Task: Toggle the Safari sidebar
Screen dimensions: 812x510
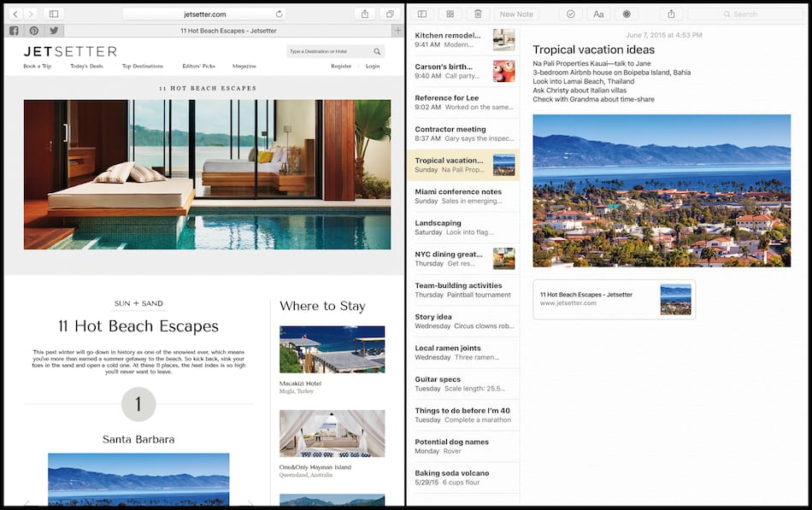Action: [x=53, y=14]
